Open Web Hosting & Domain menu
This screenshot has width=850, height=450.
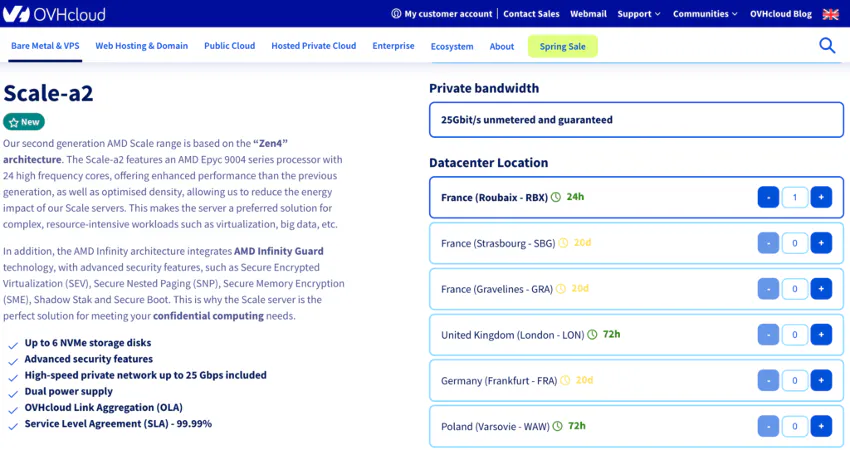pos(141,46)
